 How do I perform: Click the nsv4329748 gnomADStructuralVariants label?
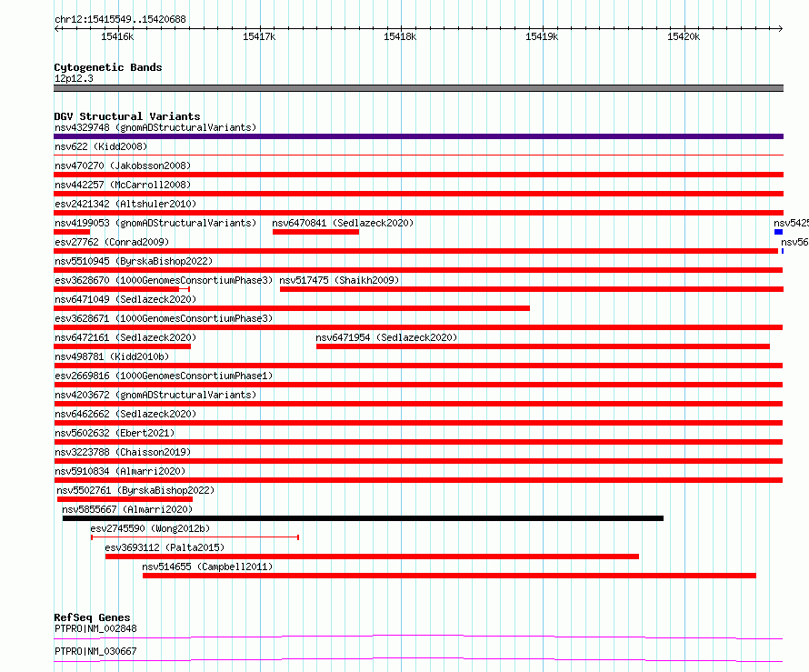point(155,127)
